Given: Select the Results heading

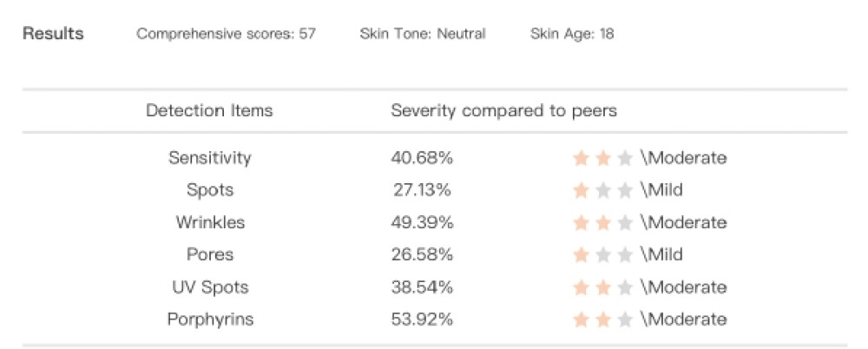Looking at the screenshot, I should pyautogui.click(x=53, y=33).
